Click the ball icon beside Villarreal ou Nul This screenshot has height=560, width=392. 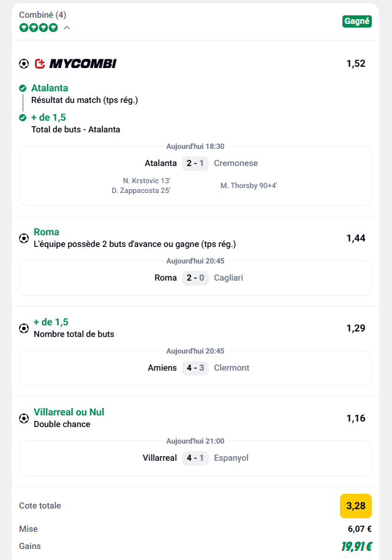point(24,418)
